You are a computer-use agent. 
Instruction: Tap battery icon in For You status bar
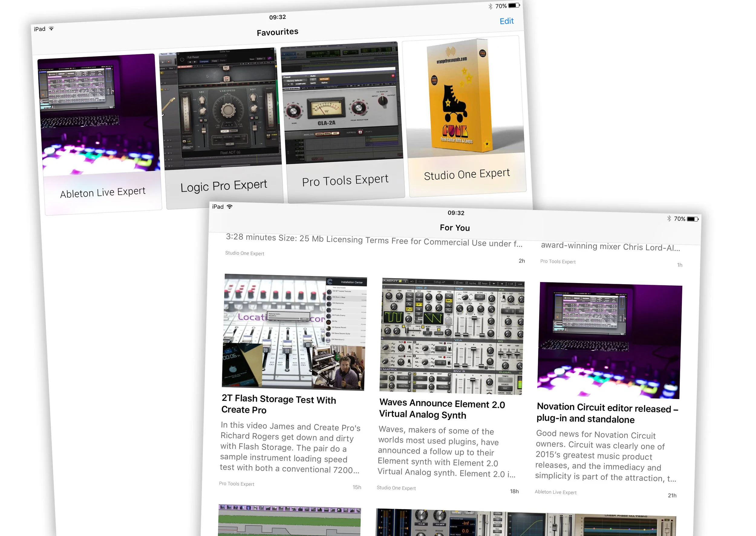(692, 219)
